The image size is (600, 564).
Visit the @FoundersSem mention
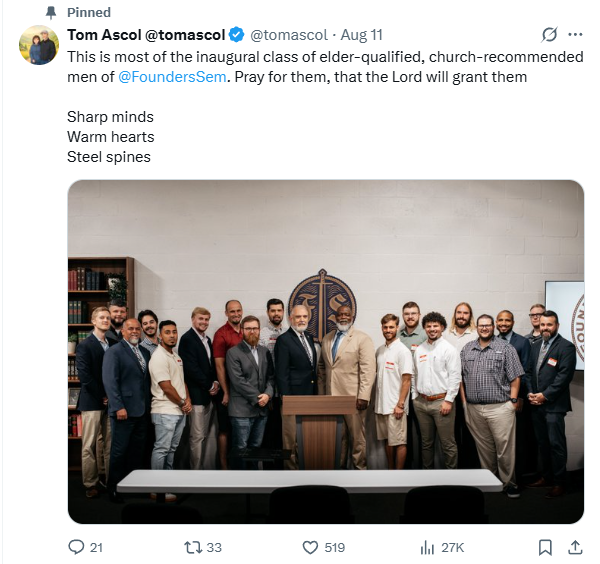click(x=155, y=77)
